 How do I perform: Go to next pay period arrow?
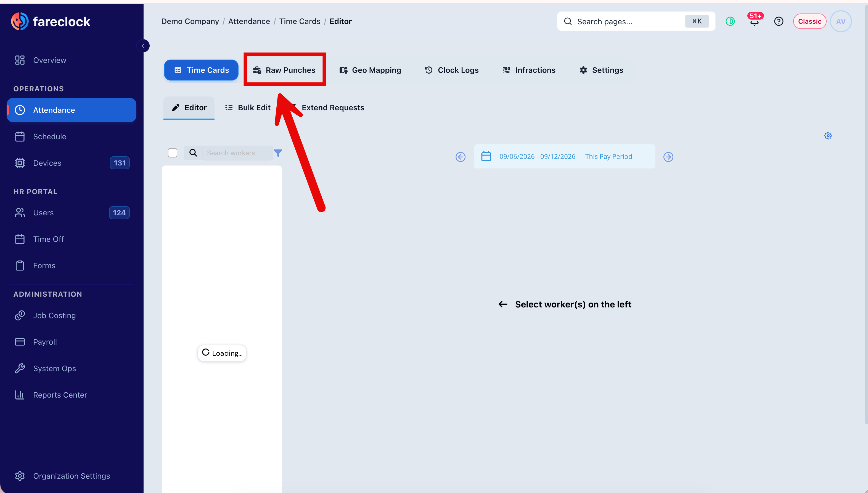click(x=668, y=157)
